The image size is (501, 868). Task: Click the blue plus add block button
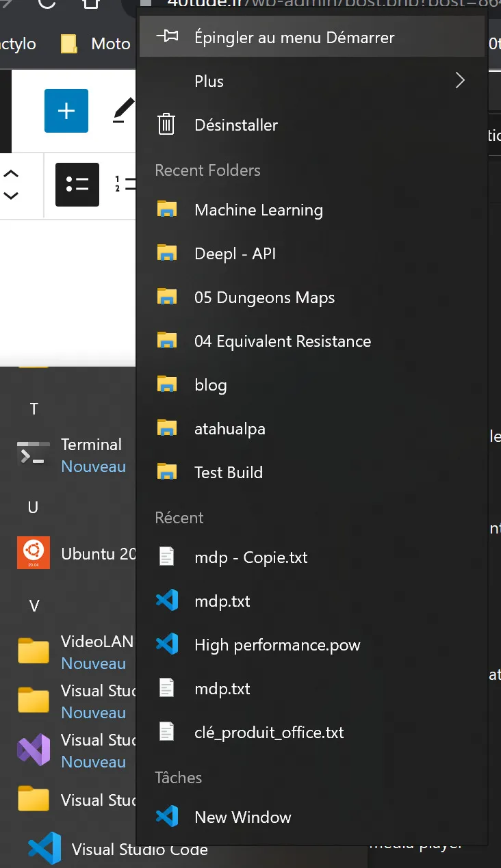pos(66,111)
